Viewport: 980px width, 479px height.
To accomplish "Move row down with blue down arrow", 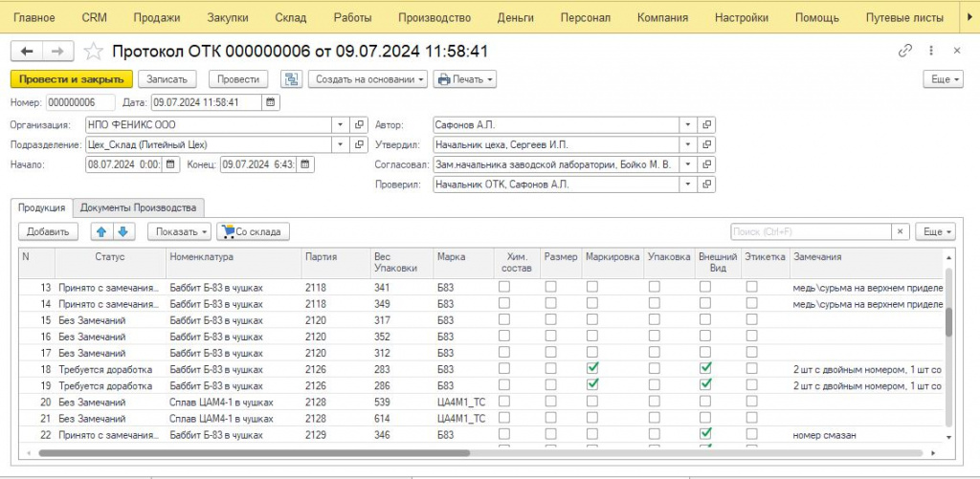I will 123,231.
